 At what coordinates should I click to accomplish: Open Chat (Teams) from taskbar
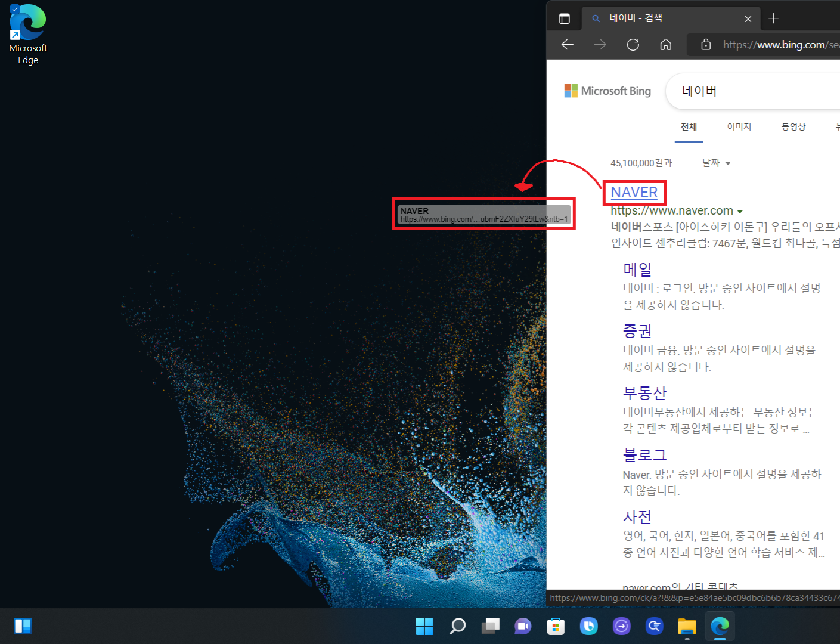point(523,626)
